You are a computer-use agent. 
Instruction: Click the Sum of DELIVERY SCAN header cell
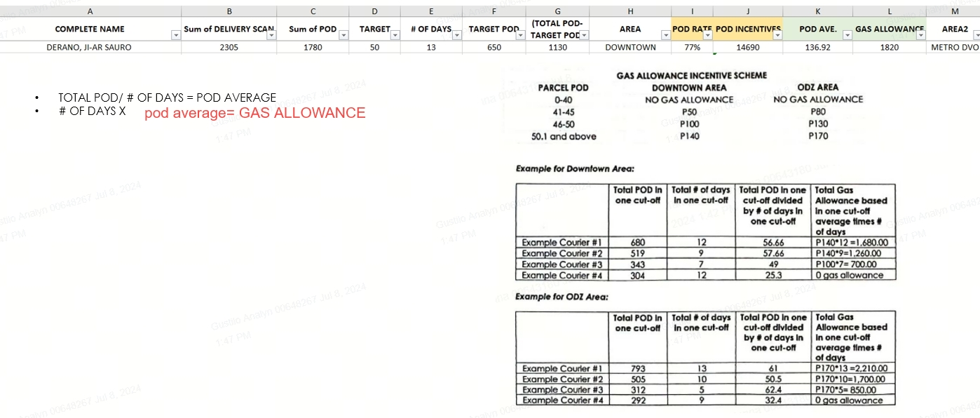click(229, 29)
